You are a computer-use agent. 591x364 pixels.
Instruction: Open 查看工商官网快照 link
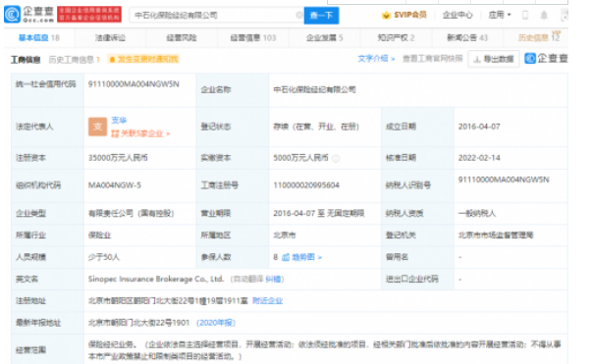[x=432, y=59]
